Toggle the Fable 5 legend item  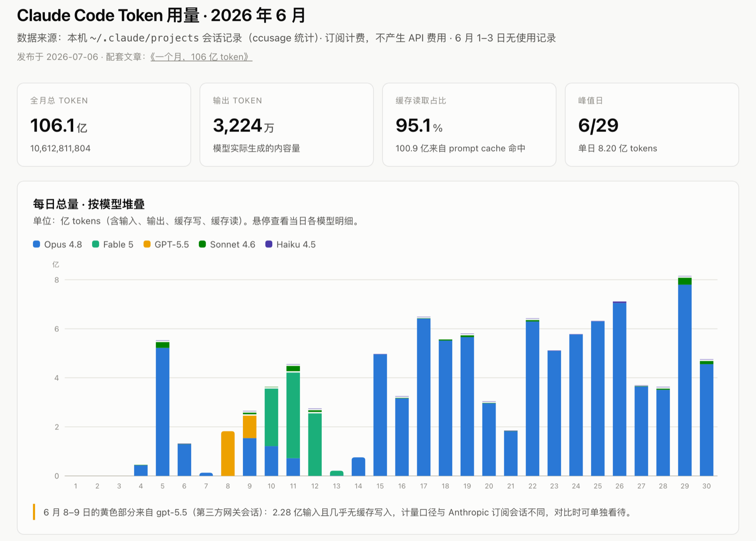point(113,244)
